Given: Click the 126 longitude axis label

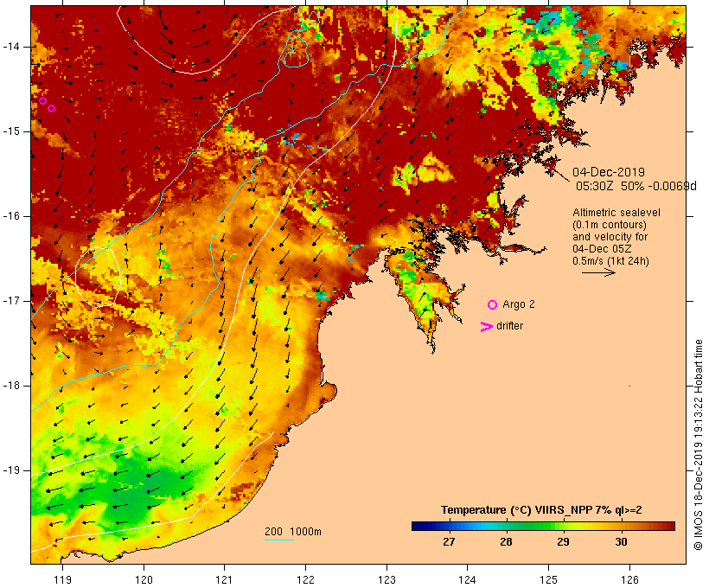Looking at the screenshot, I should pos(629,580).
